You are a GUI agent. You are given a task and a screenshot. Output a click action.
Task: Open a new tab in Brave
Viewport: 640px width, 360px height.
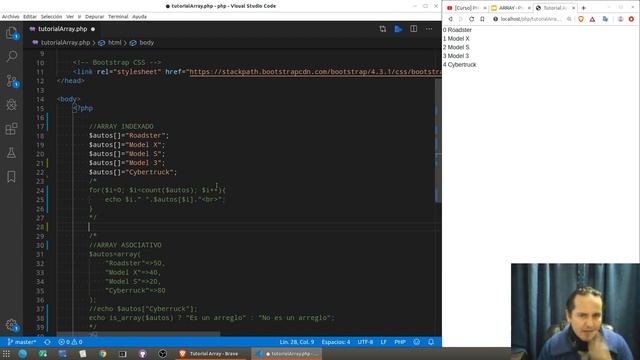click(584, 8)
